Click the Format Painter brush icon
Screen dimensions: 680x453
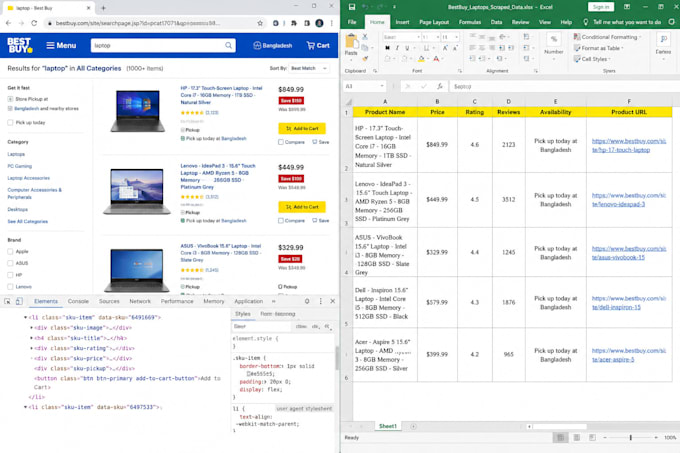(x=365, y=59)
